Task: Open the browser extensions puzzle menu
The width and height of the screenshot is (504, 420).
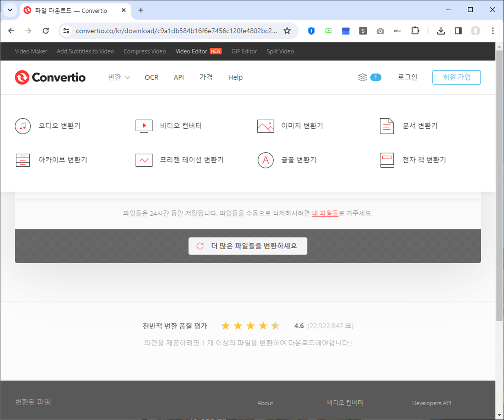Action: click(415, 31)
